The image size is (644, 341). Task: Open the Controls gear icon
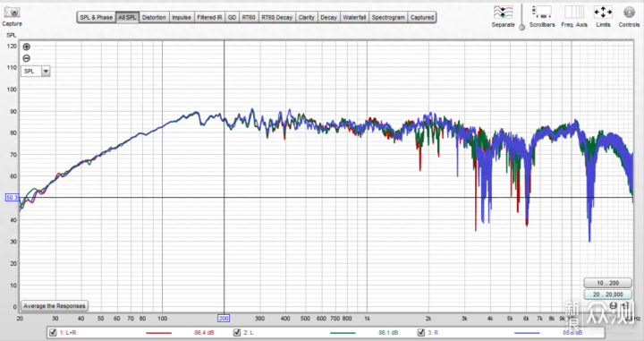[x=629, y=12]
